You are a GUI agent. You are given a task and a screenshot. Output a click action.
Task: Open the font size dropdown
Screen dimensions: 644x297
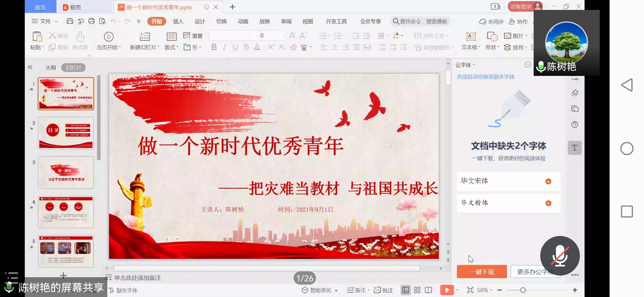pyautogui.click(x=283, y=36)
